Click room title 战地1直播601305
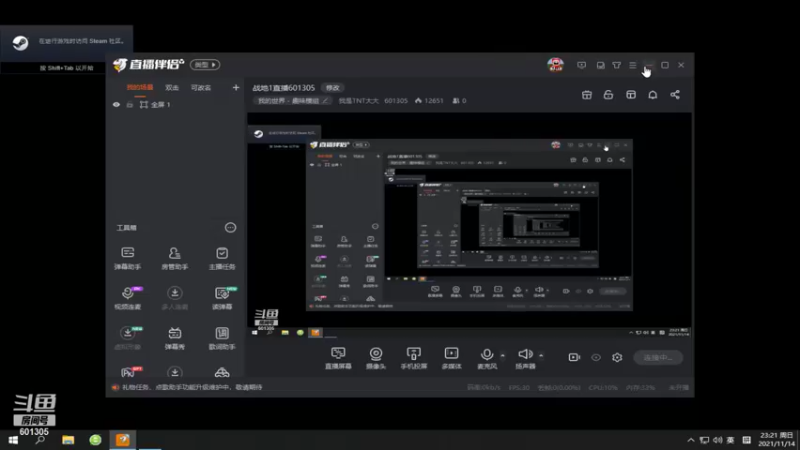The height and width of the screenshot is (450, 800). click(x=284, y=88)
